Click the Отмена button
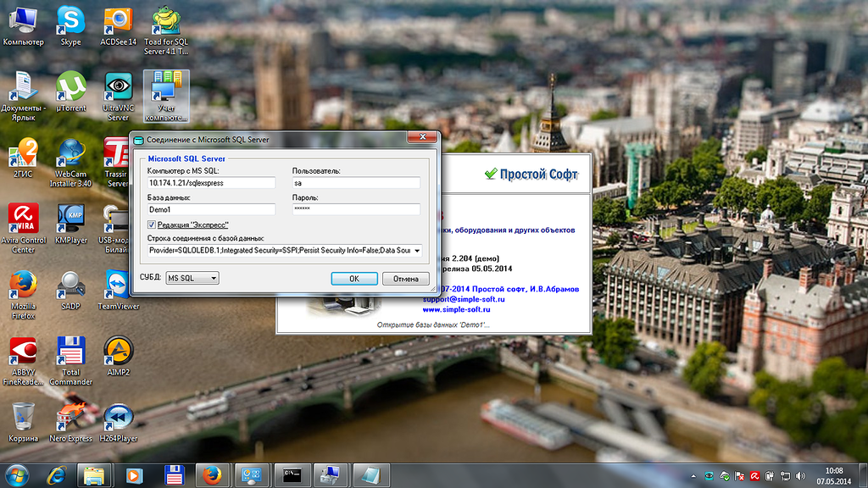The width and height of the screenshot is (868, 488). [x=405, y=279]
